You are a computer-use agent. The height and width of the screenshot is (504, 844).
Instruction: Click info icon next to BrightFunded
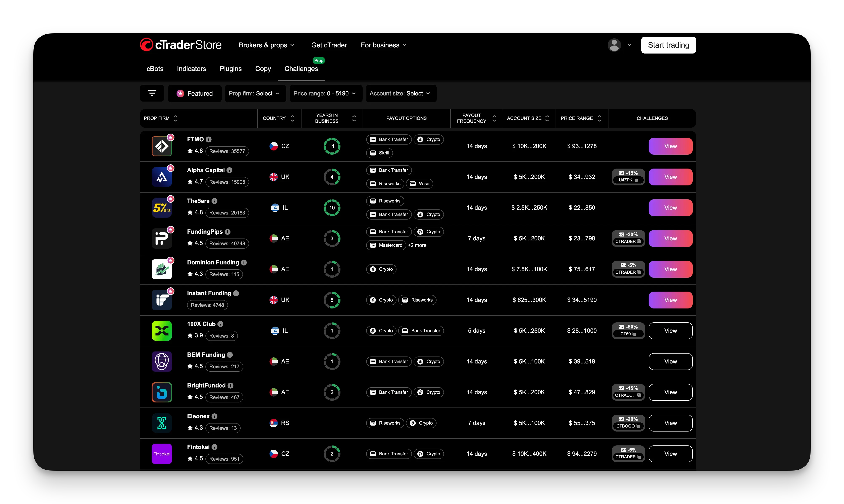[230, 385]
